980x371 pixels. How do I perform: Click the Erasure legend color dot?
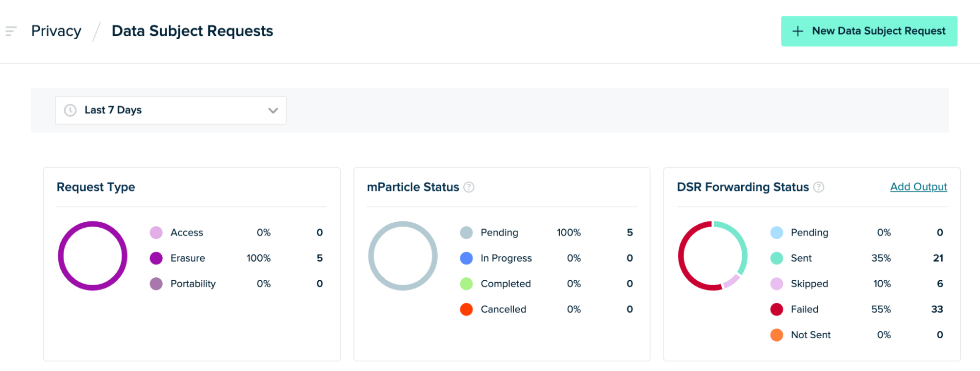tap(156, 258)
